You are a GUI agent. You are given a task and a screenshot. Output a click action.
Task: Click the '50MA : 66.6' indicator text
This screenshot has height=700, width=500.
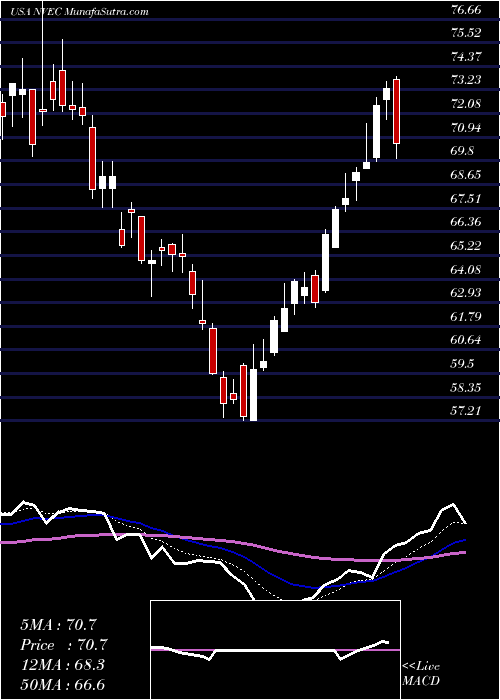62,684
